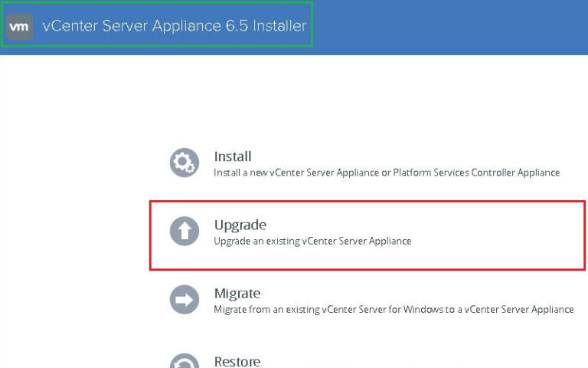Open the Migrate option heading
The image size is (588, 368).
click(x=237, y=294)
